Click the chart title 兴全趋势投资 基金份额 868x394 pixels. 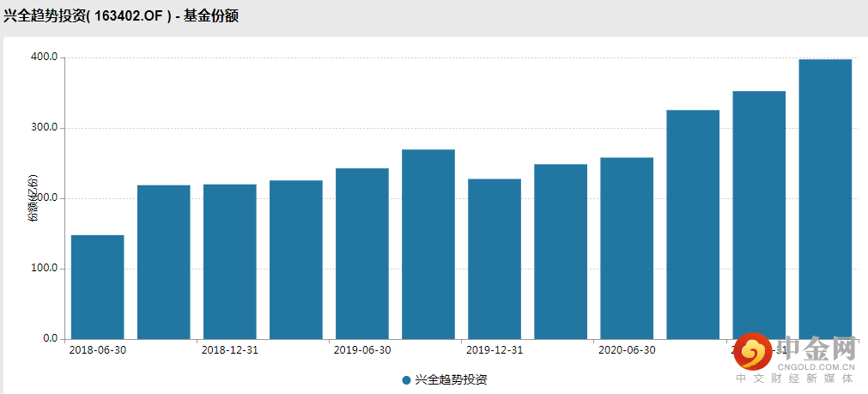[x=121, y=16]
